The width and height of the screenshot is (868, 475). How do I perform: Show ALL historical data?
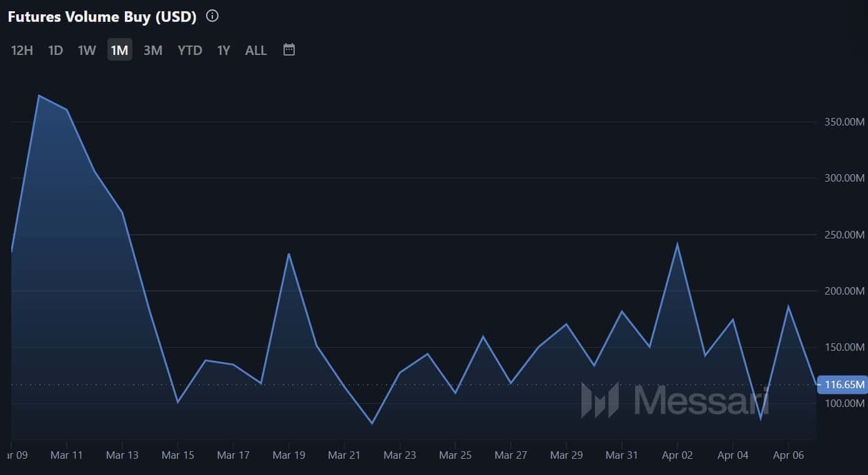pos(256,51)
